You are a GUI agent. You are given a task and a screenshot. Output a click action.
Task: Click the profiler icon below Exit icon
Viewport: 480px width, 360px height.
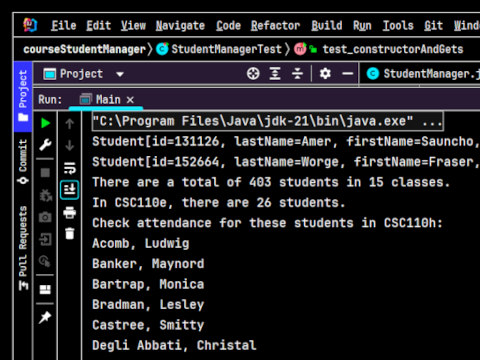coord(45,261)
